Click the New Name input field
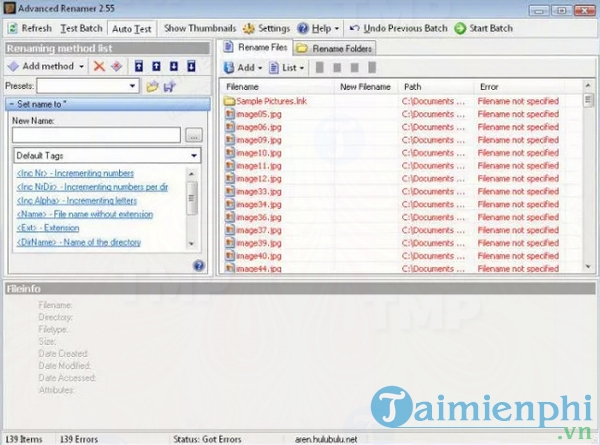This screenshot has width=600, height=445. coord(96,135)
